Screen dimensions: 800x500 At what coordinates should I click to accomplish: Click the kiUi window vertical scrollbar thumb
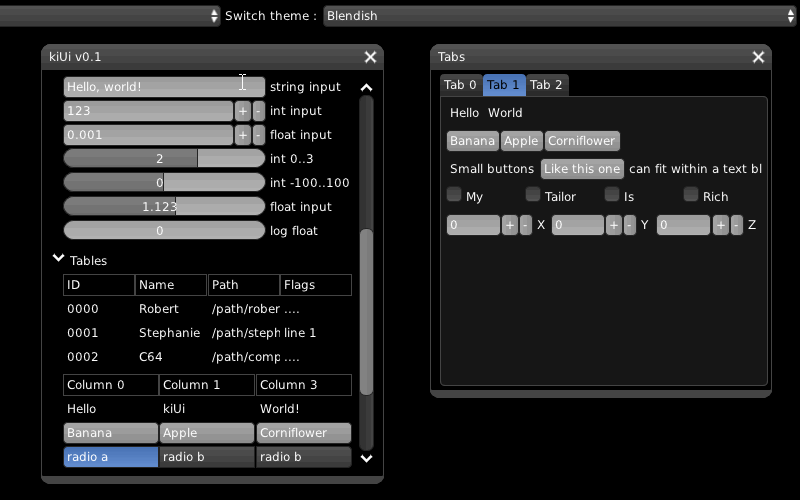point(366,312)
